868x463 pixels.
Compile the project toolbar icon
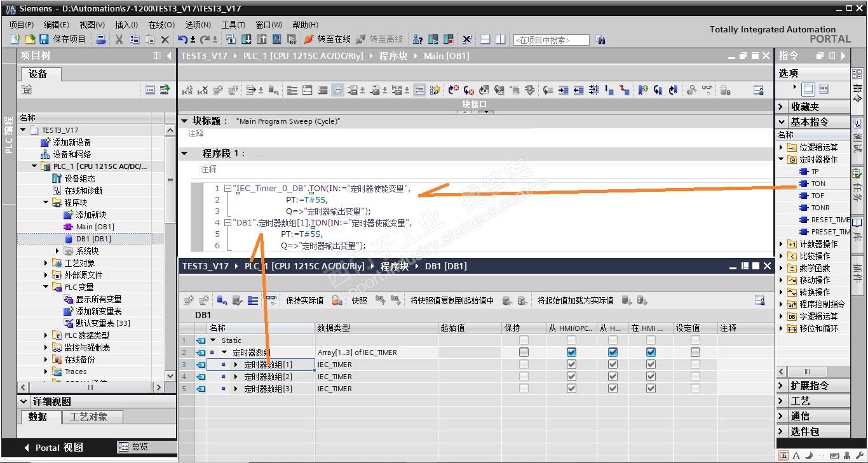pyautogui.click(x=231, y=39)
